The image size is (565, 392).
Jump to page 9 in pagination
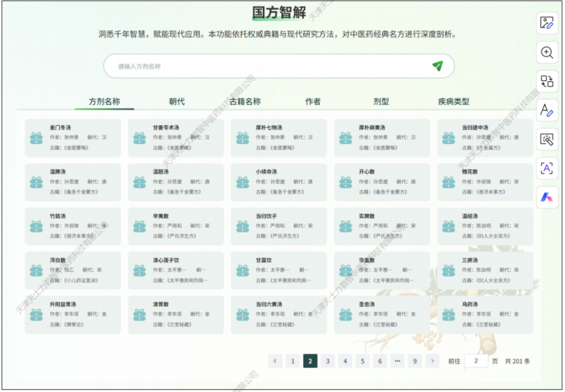click(x=414, y=361)
